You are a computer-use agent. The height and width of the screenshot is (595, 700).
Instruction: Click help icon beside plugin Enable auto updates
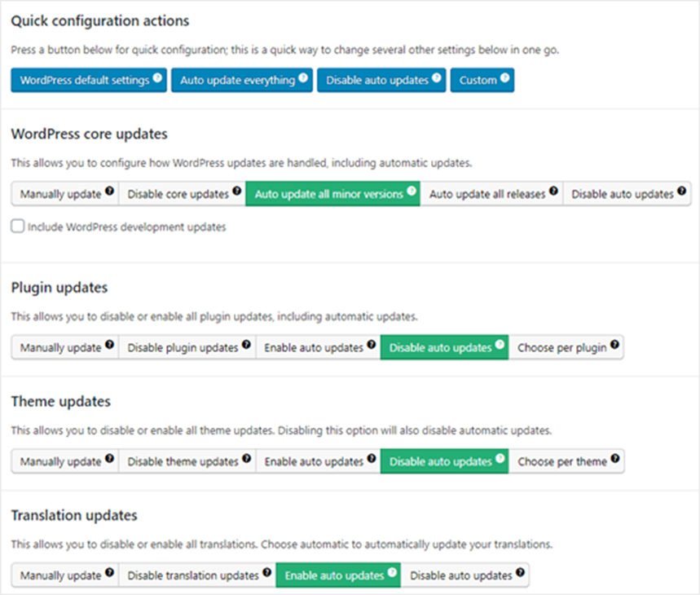tap(372, 345)
